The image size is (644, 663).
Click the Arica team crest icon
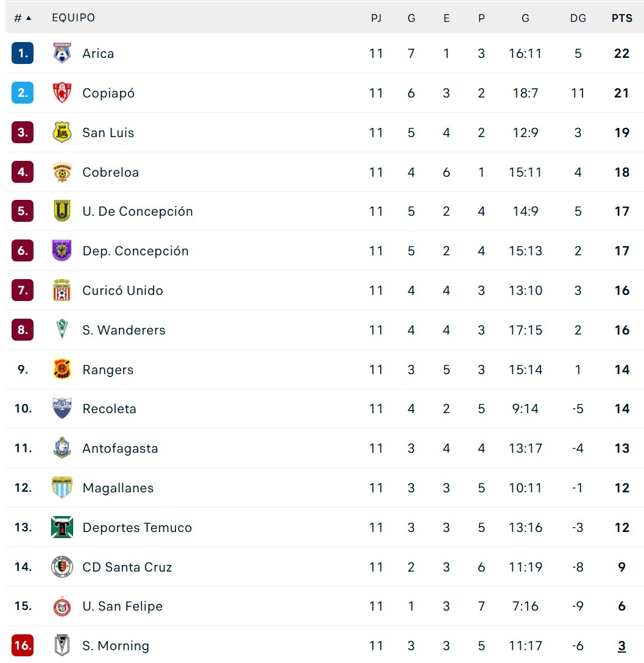click(62, 53)
